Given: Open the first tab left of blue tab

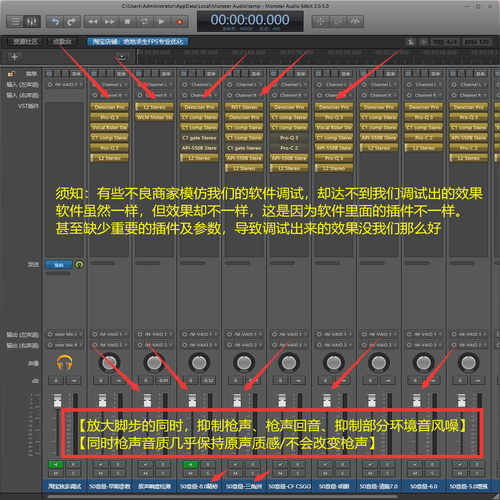Looking at the screenshot, I should [62, 42].
